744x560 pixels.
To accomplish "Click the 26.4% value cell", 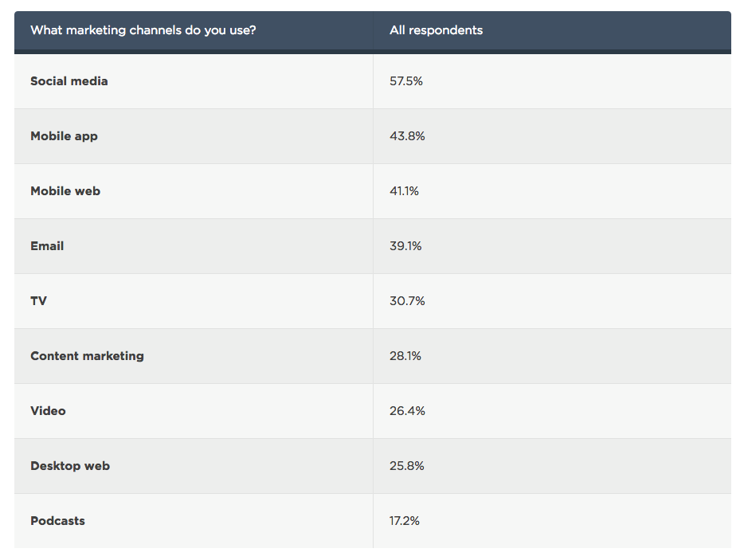I will click(x=407, y=411).
